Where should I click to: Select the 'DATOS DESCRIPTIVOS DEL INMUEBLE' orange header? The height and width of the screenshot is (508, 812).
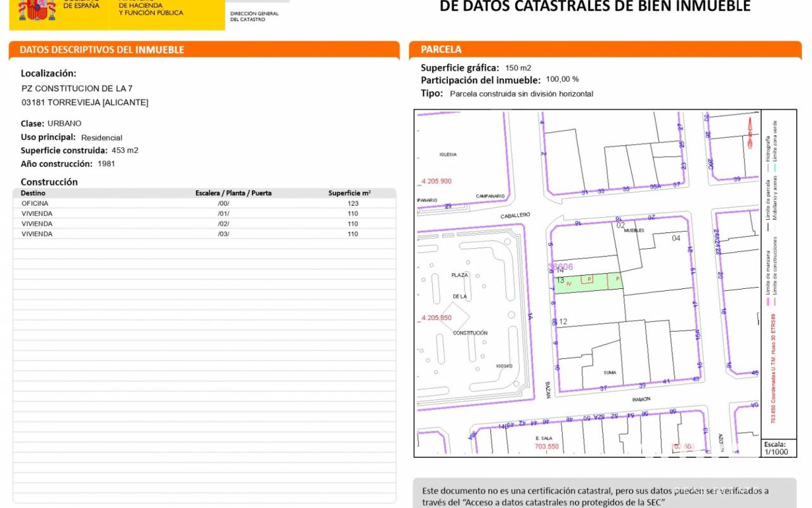[x=102, y=50]
